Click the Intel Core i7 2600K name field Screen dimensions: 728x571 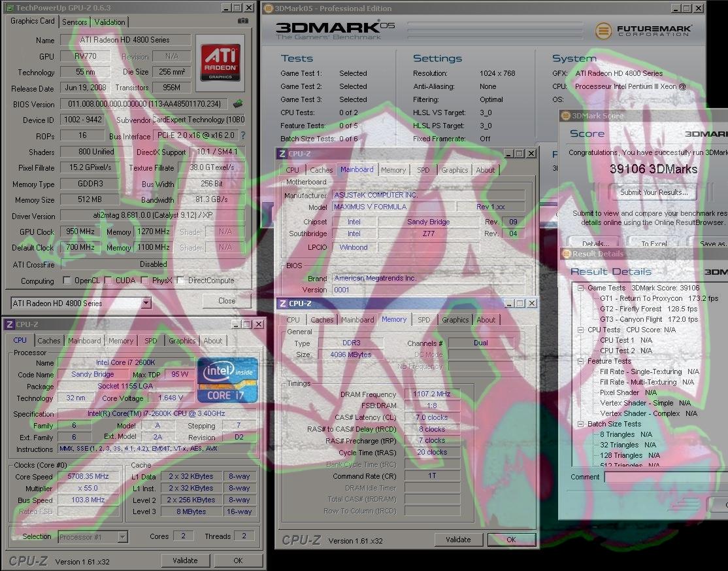(x=125, y=362)
